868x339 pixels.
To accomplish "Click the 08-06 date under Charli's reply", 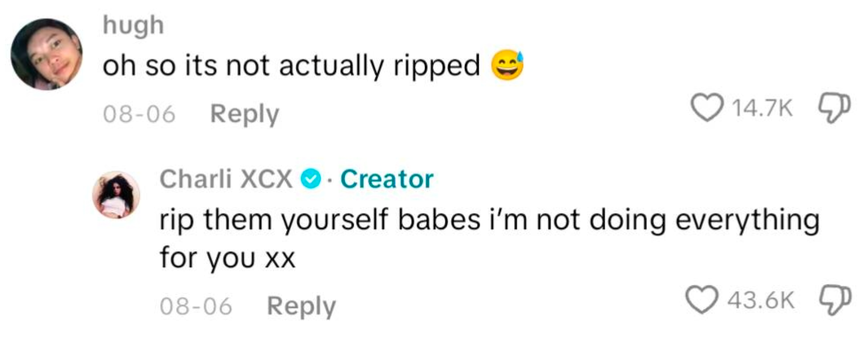I will pyautogui.click(x=196, y=306).
